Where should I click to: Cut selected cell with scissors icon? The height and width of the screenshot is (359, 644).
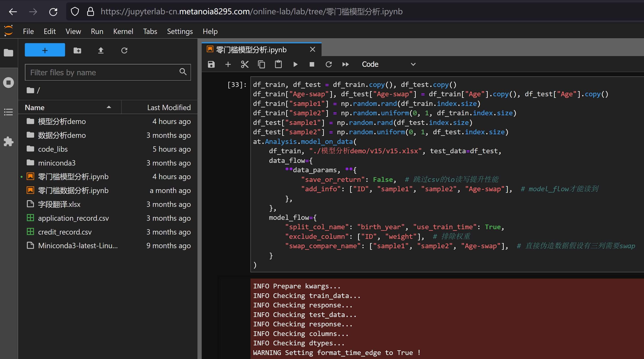[x=245, y=65]
